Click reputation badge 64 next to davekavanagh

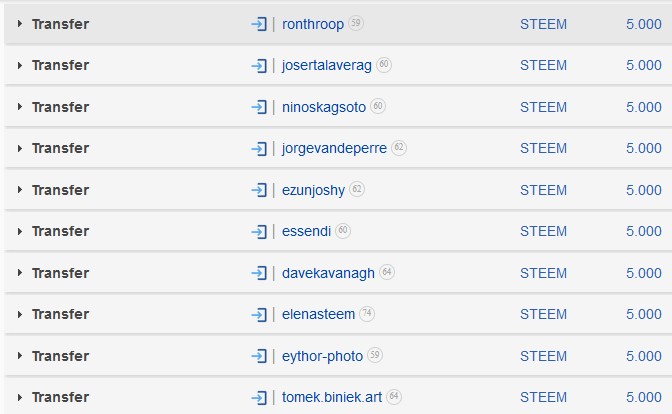(387, 272)
